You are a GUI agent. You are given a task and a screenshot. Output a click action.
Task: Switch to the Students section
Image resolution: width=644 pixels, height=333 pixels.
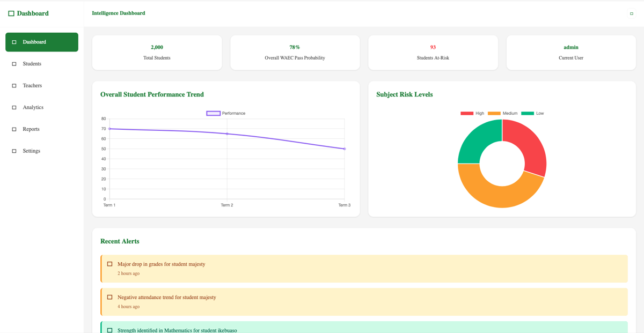click(33, 64)
